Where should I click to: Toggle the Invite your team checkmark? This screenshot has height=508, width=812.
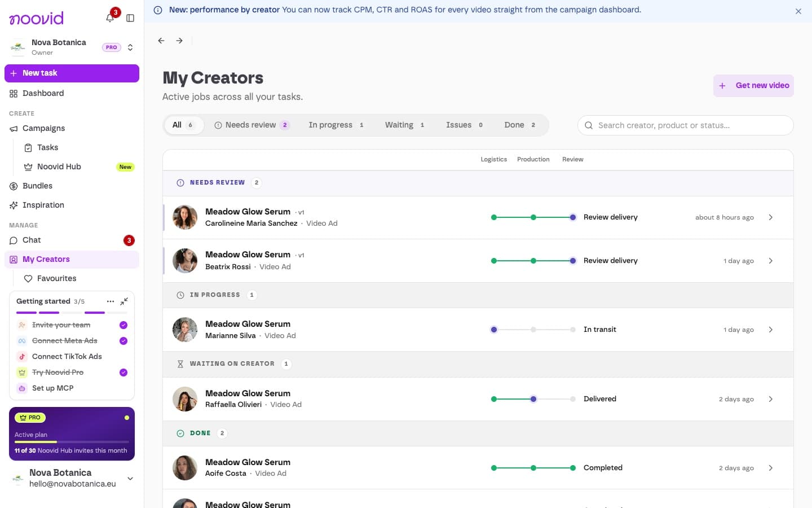point(123,325)
